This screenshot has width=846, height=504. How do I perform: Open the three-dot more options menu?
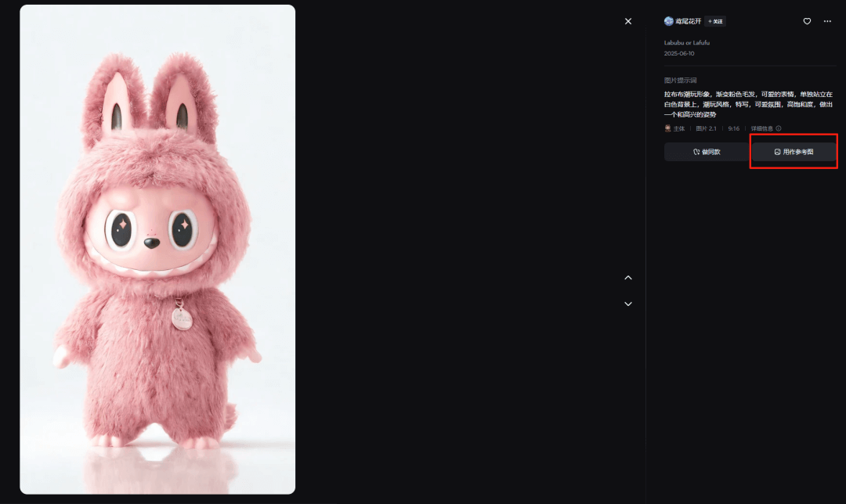(827, 22)
